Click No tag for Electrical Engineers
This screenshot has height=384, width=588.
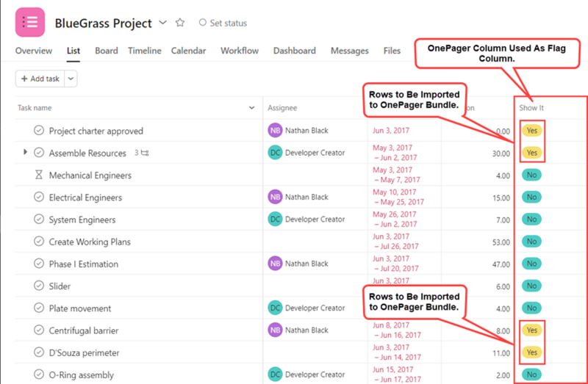tap(531, 197)
